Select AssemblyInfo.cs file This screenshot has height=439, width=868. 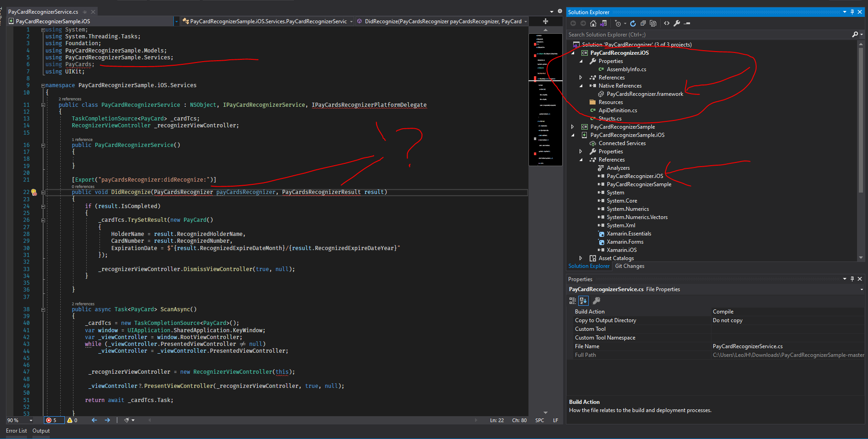coord(627,69)
